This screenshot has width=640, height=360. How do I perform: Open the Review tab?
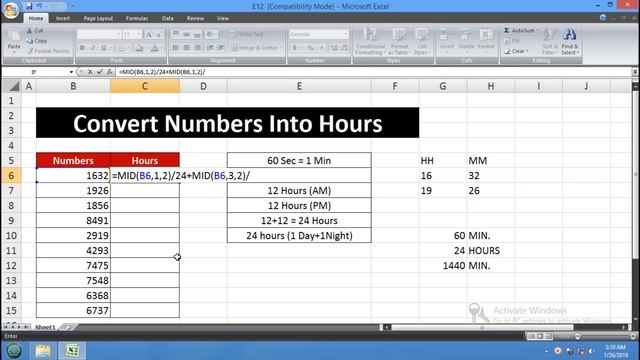point(195,18)
